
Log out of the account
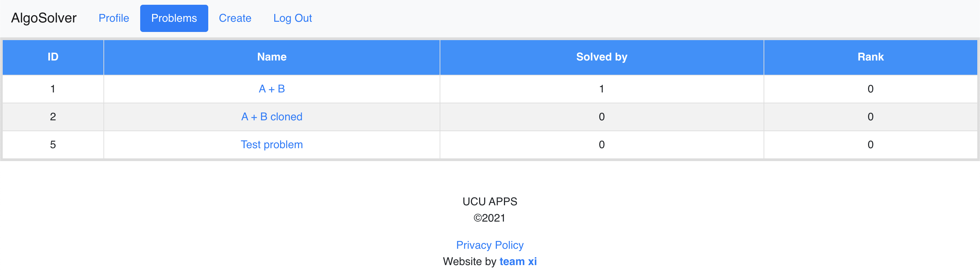(293, 18)
